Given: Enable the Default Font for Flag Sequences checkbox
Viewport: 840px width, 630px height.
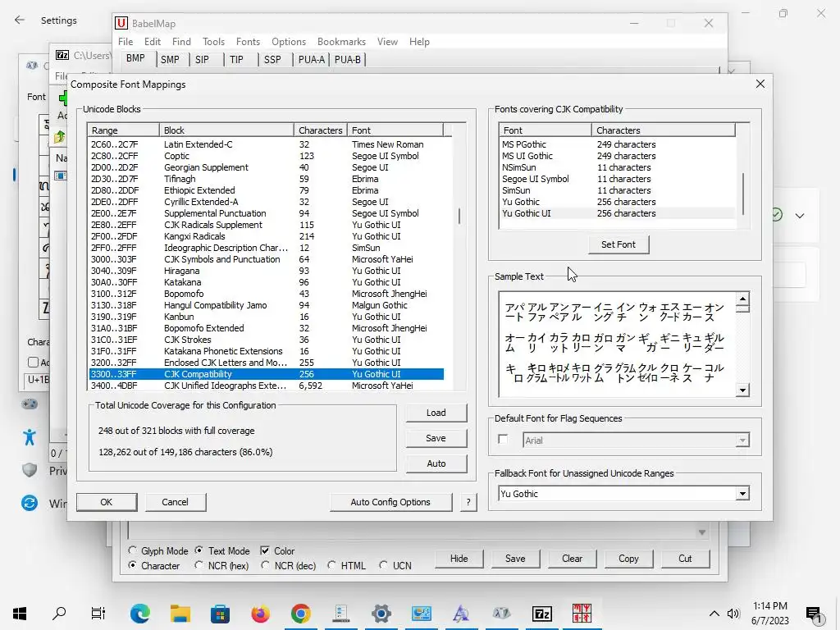Looking at the screenshot, I should pos(503,440).
